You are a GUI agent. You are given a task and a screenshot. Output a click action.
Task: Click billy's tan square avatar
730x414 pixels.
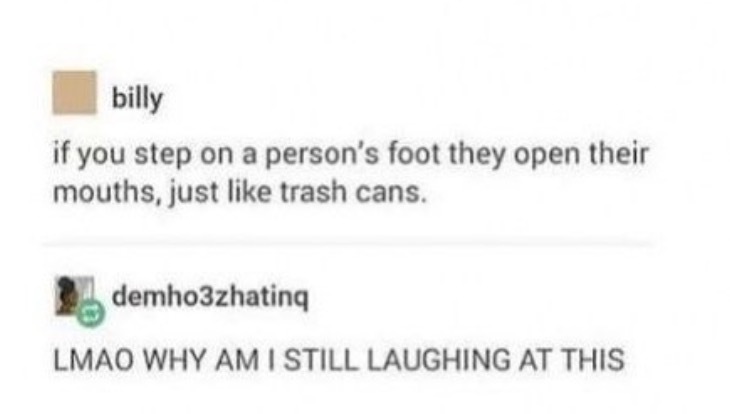point(74,92)
